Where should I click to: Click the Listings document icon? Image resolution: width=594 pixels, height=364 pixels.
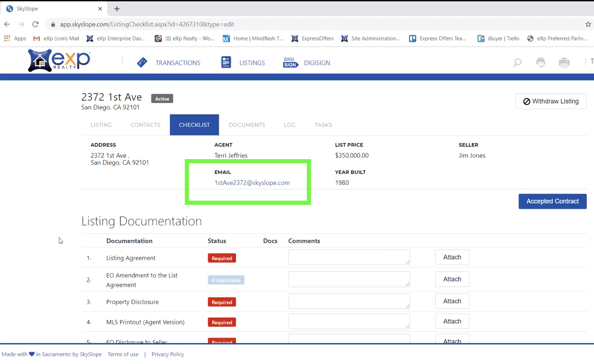click(226, 62)
